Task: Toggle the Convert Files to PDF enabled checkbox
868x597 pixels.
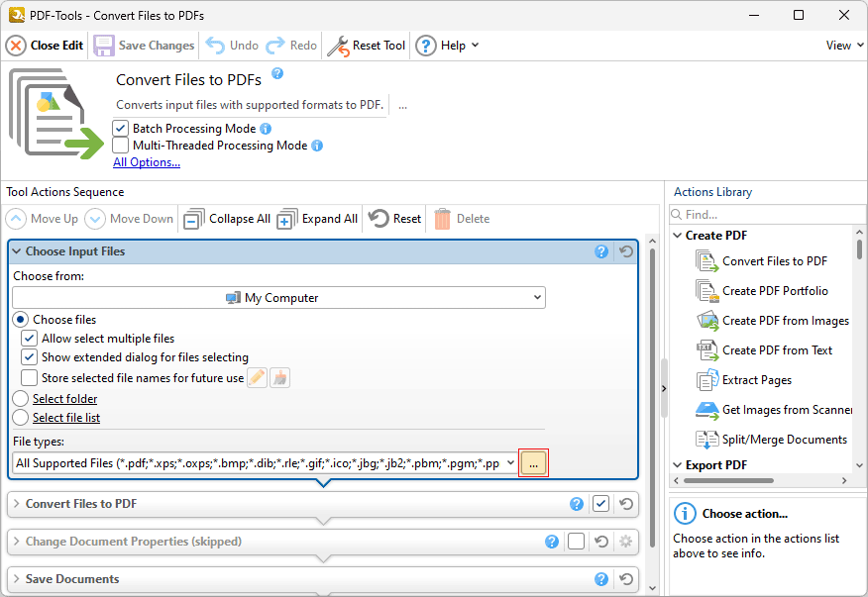Action: pyautogui.click(x=601, y=504)
